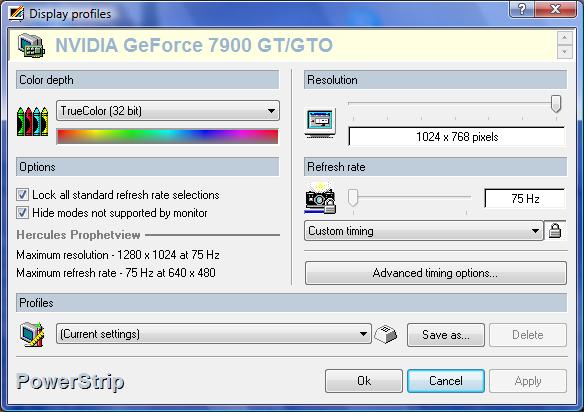Image resolution: width=584 pixels, height=412 pixels.
Task: Click the Cancel button
Action: tap(446, 381)
